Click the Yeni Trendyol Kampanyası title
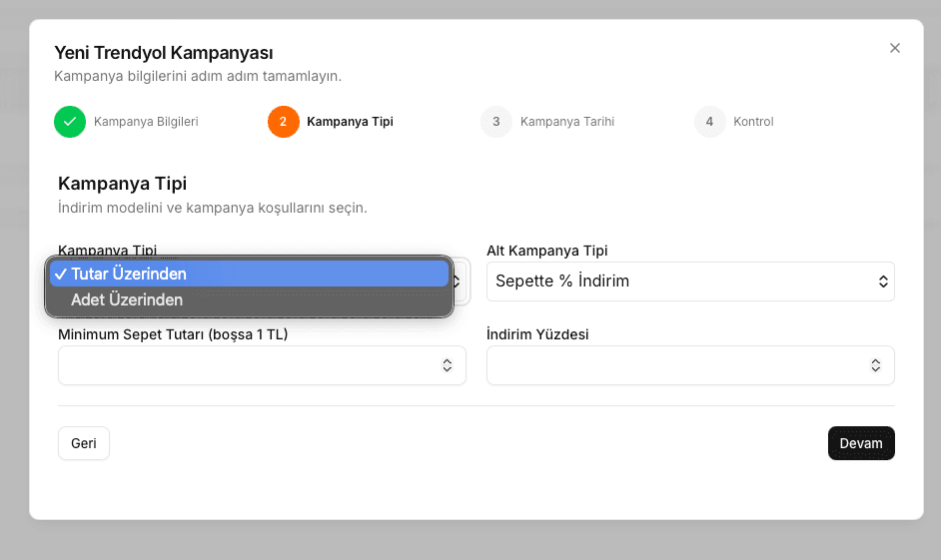Viewport: 941px width, 560px height. [163, 53]
